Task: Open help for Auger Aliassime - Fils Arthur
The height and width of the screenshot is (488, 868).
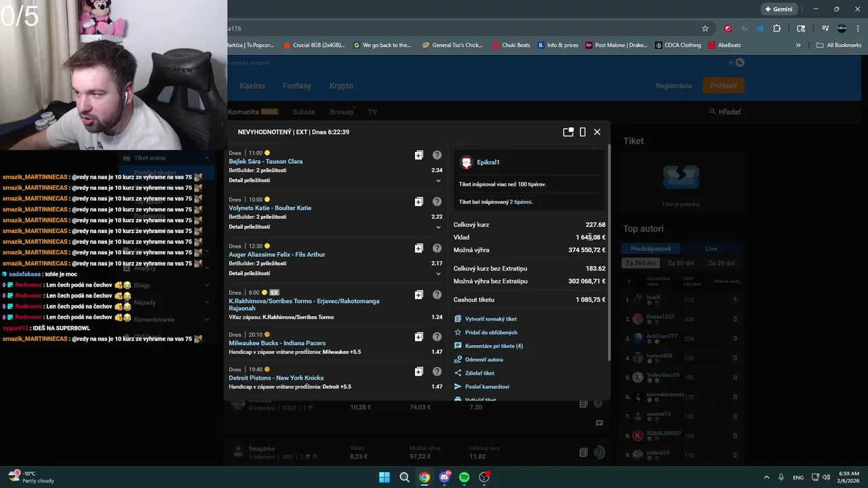Action: (437, 248)
